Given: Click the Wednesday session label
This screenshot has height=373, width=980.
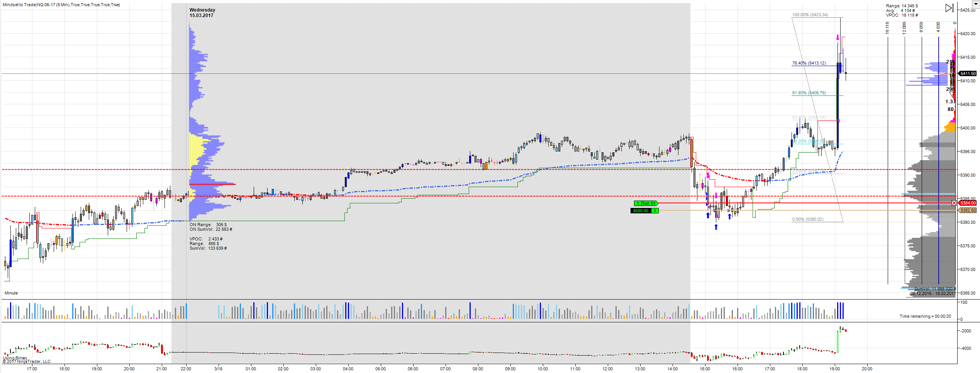Looking at the screenshot, I should click(202, 10).
